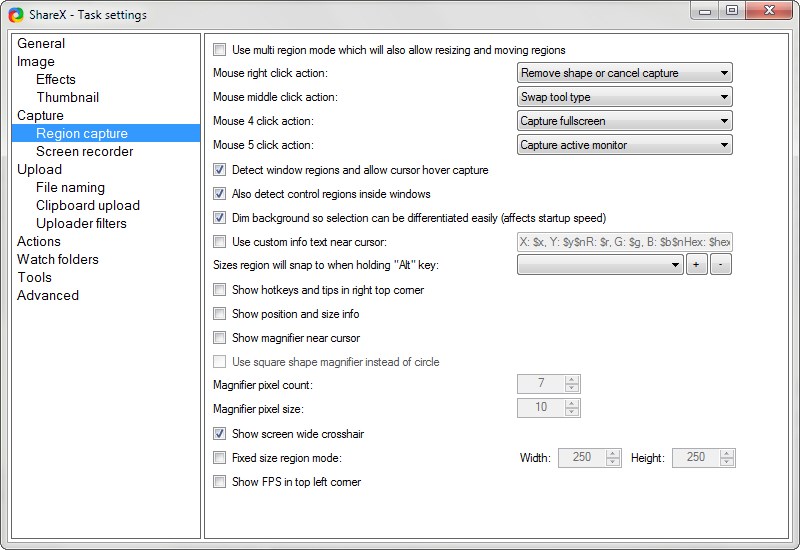Enable multi region mode checkbox
This screenshot has height=550, width=800.
pyautogui.click(x=219, y=49)
